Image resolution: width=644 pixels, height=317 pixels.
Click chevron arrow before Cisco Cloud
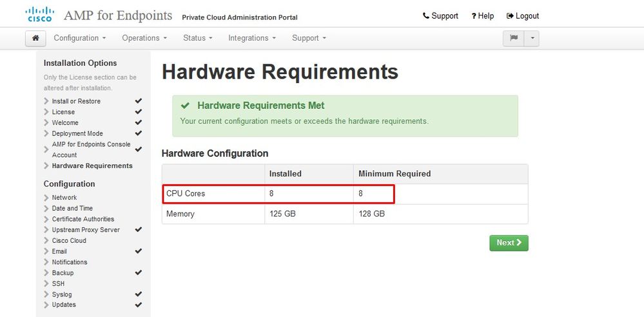46,240
